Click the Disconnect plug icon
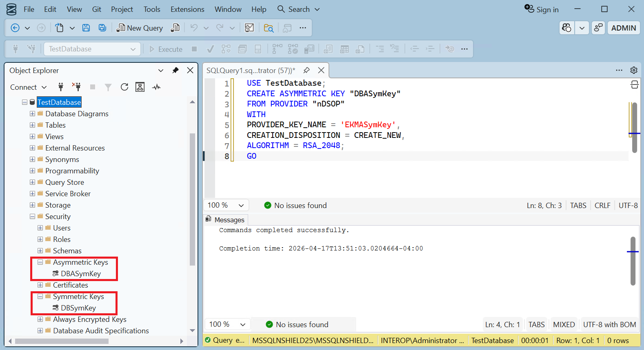The height and width of the screenshot is (350, 644). (76, 87)
